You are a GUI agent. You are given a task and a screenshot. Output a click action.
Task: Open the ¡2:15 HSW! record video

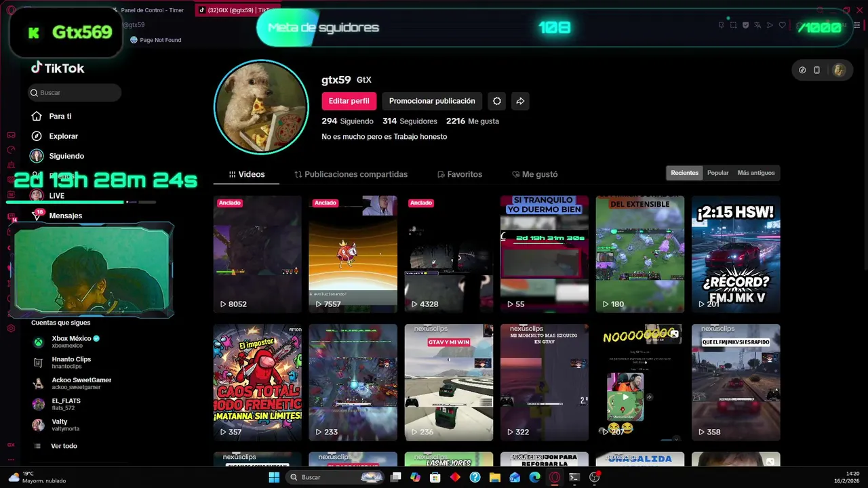[x=736, y=254]
